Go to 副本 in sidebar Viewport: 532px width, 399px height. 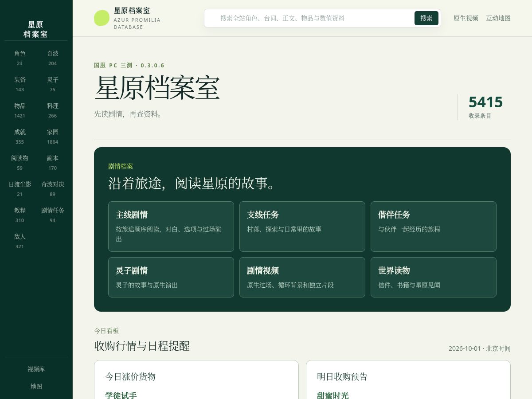(53, 163)
